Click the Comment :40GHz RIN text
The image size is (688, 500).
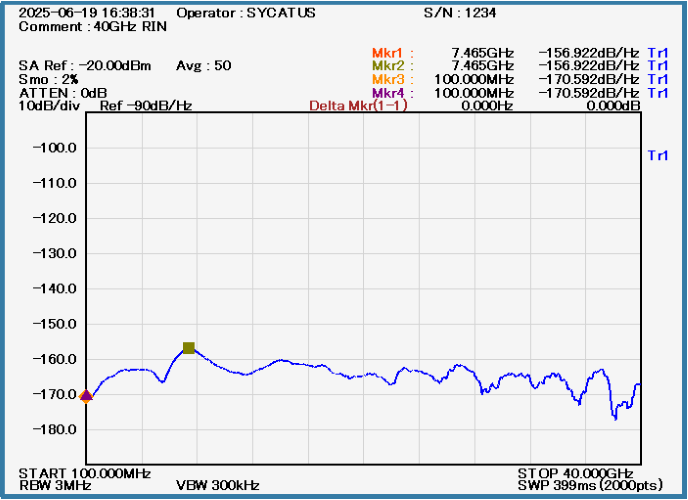point(93,26)
